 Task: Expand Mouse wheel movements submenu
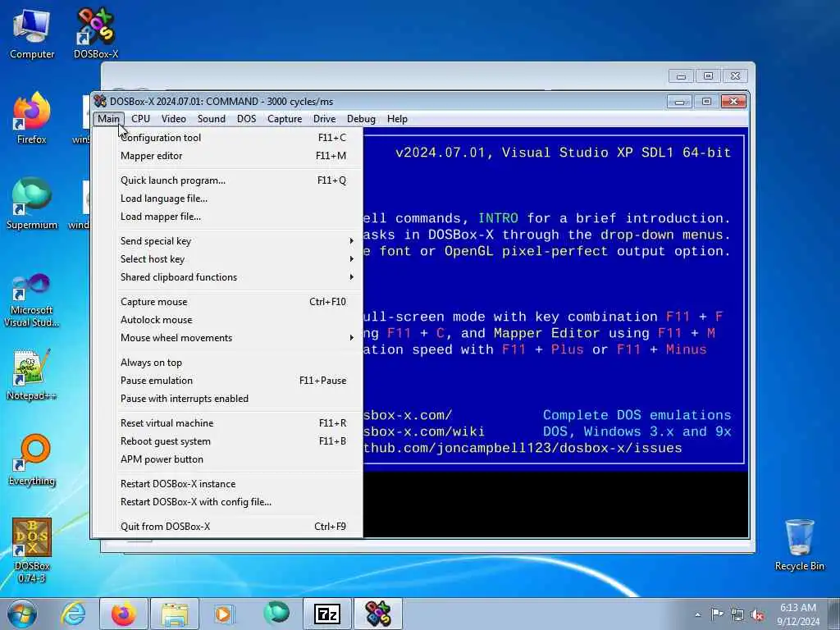click(x=228, y=338)
